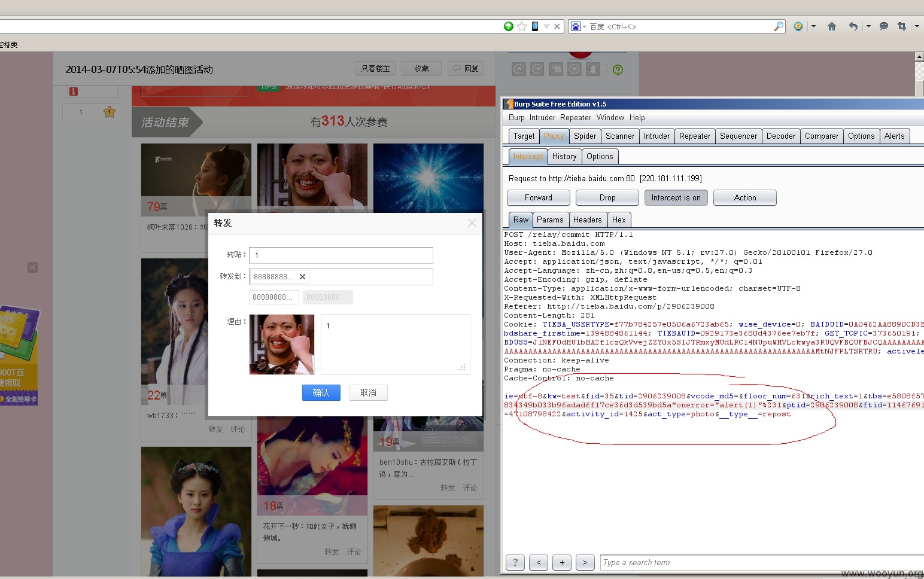Close the left floating ad X button
The height and width of the screenshot is (579, 924).
33,267
